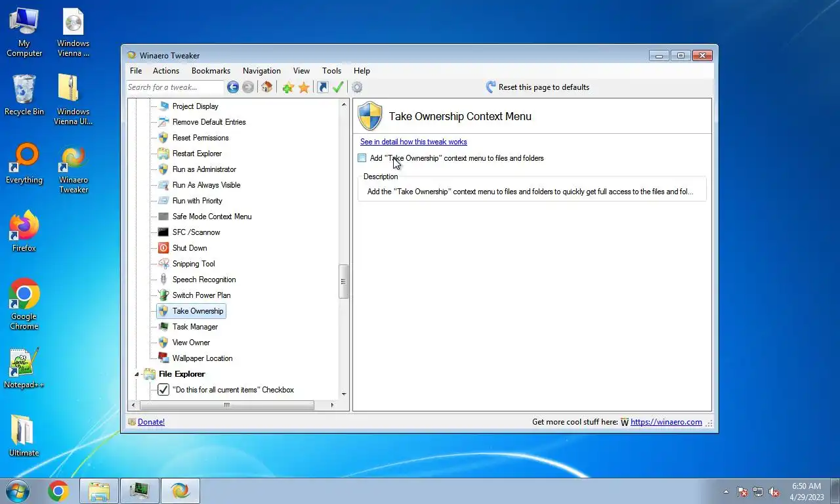Click the Restart Explorer icon

(x=163, y=154)
